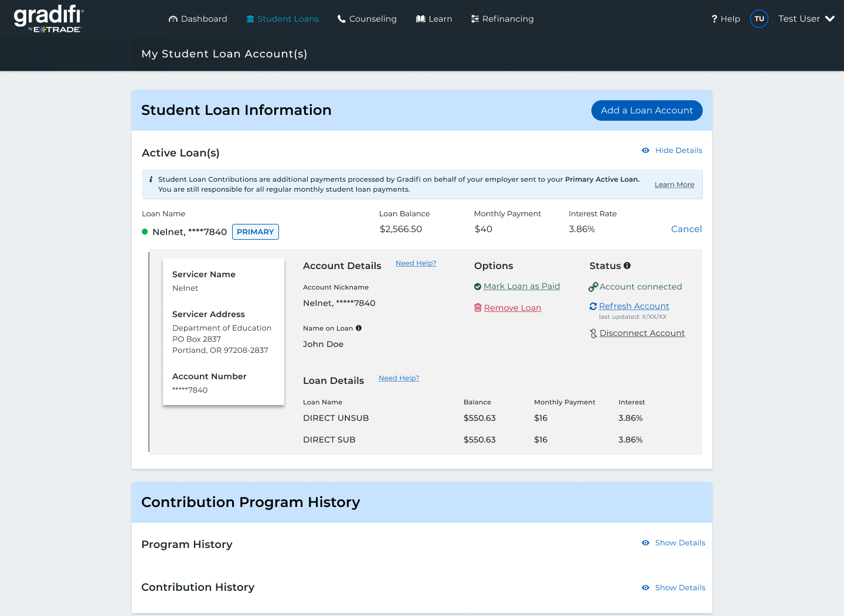
Task: Click the Department of Education address line
Action: [x=222, y=328]
